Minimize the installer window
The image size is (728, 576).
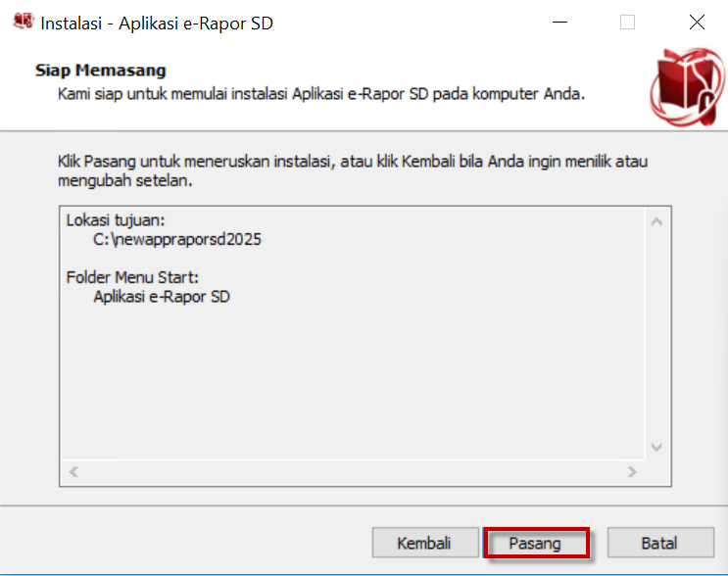558,23
